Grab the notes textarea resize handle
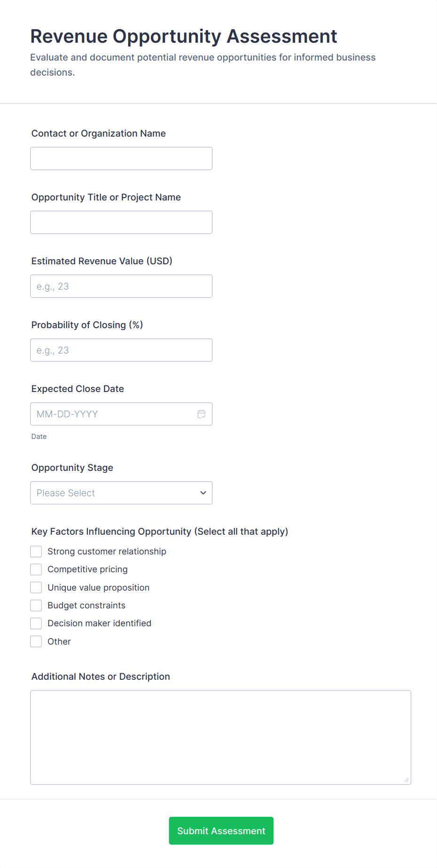 pos(406,780)
